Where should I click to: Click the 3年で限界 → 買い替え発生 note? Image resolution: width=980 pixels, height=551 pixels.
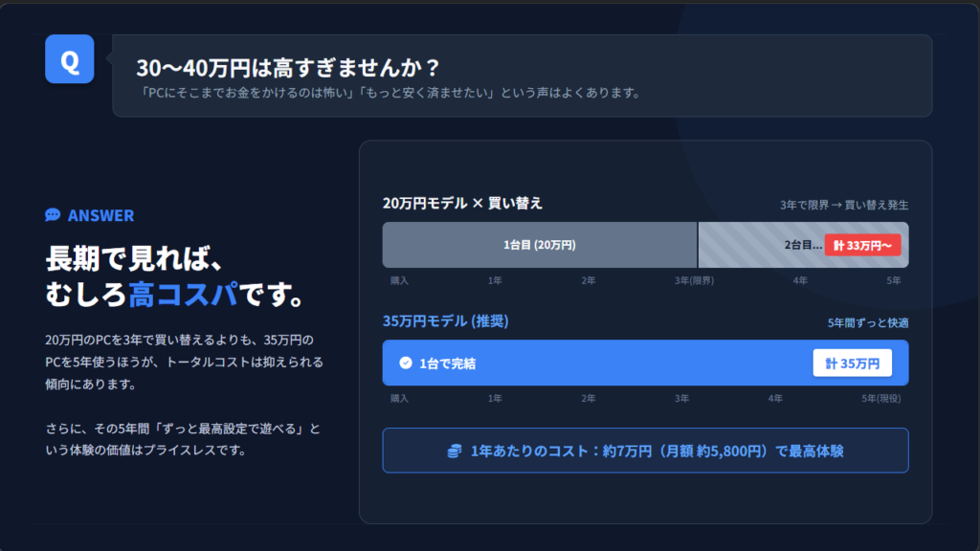[843, 205]
